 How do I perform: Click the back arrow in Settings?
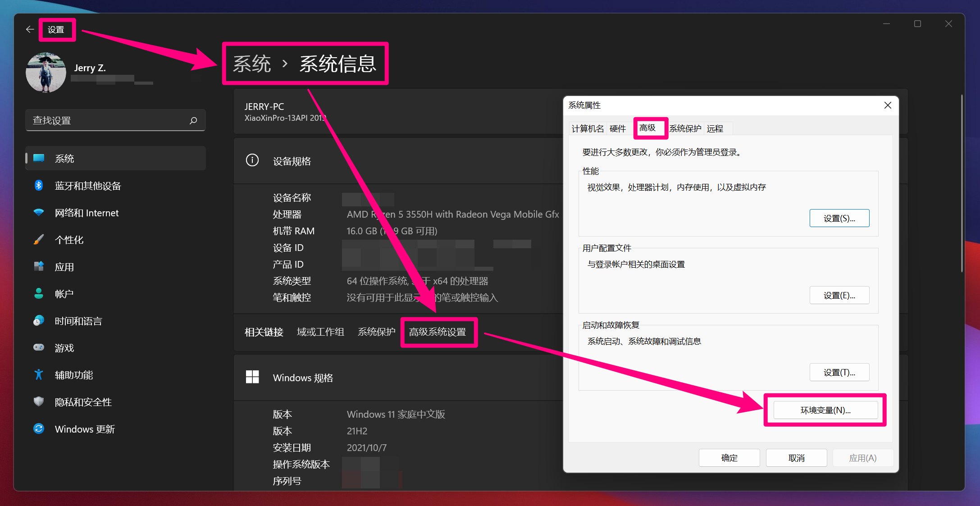pyautogui.click(x=30, y=29)
